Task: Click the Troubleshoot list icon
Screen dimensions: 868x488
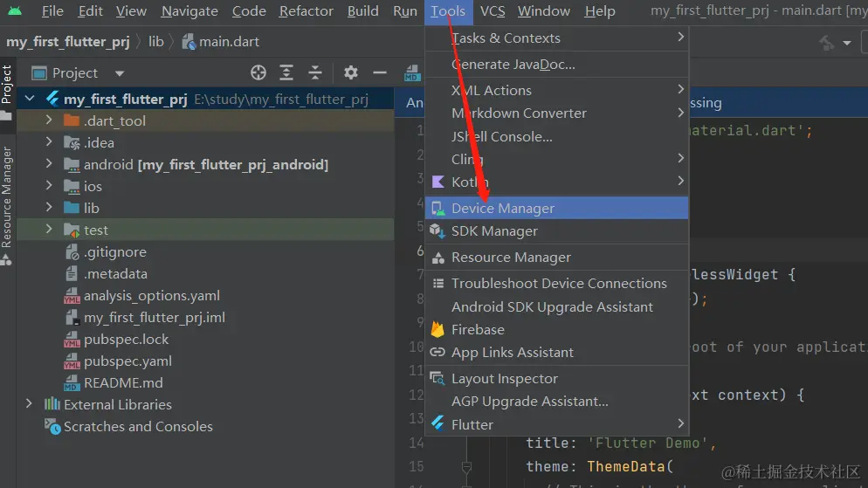Action: pyautogui.click(x=437, y=283)
